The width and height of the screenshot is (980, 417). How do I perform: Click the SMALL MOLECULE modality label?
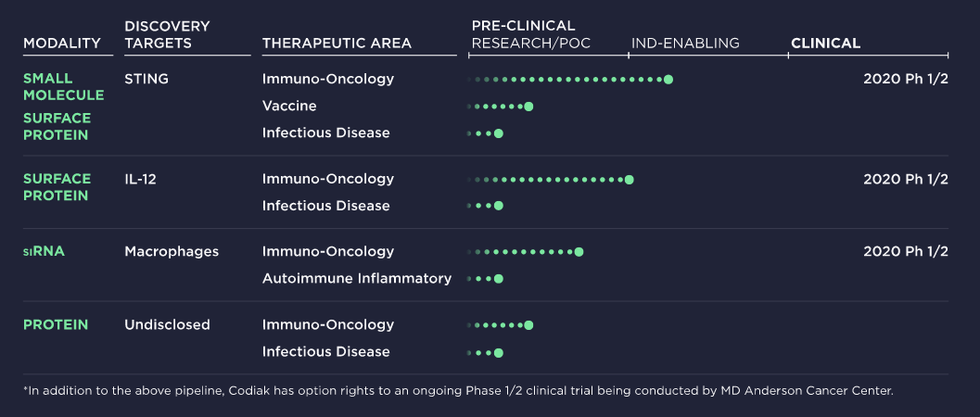[64, 87]
